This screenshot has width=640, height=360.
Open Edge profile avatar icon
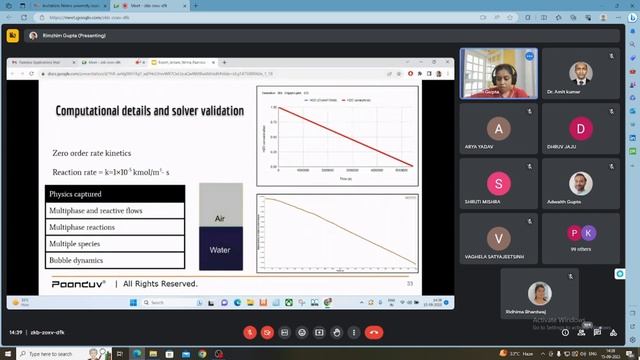603,18
